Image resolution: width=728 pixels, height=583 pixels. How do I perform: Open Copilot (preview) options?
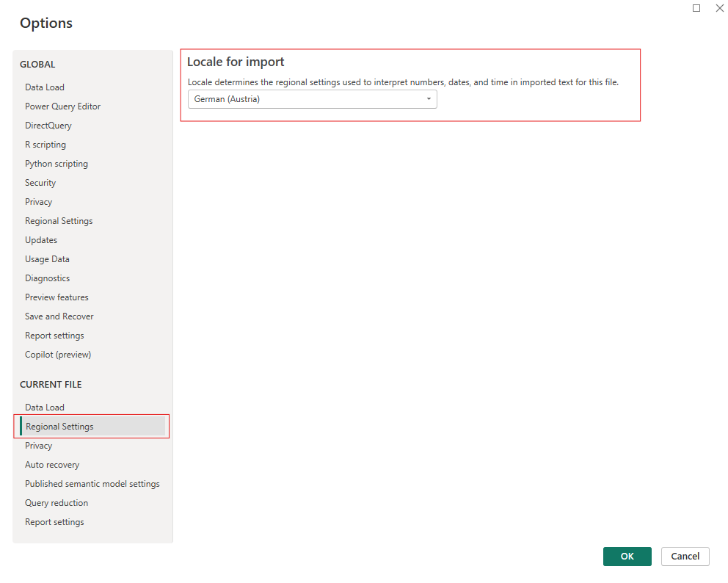[x=58, y=354]
